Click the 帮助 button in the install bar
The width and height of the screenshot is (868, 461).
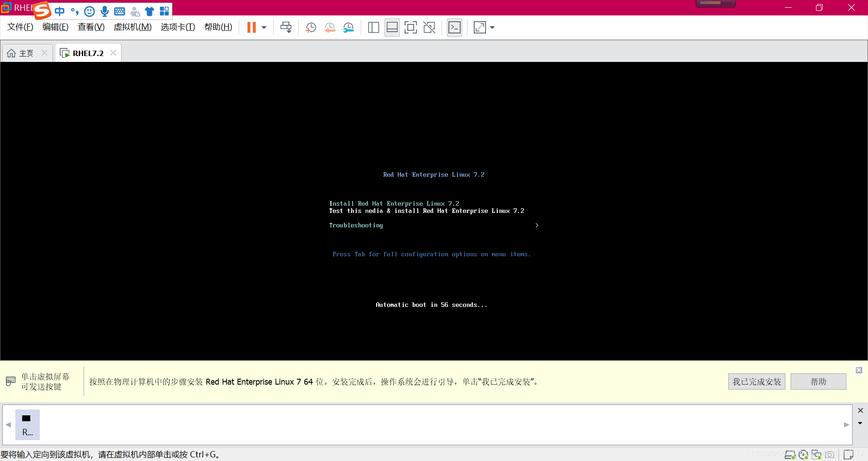[x=818, y=382]
